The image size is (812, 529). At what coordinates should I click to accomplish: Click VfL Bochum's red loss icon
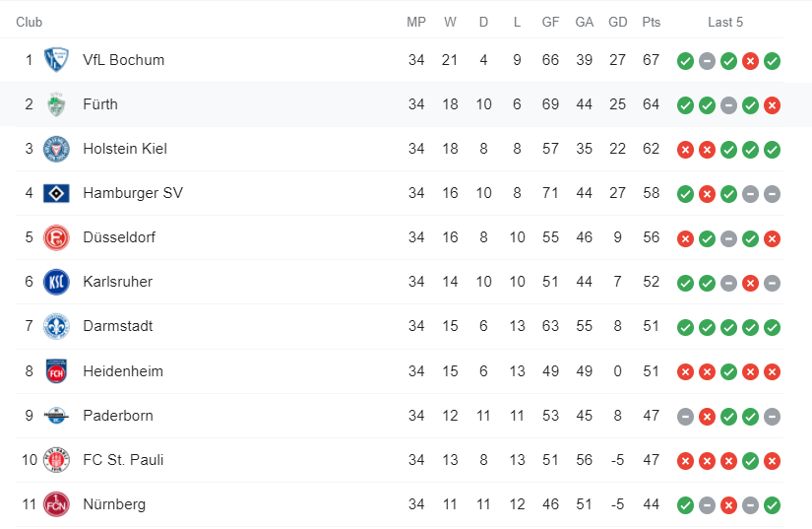tap(750, 61)
